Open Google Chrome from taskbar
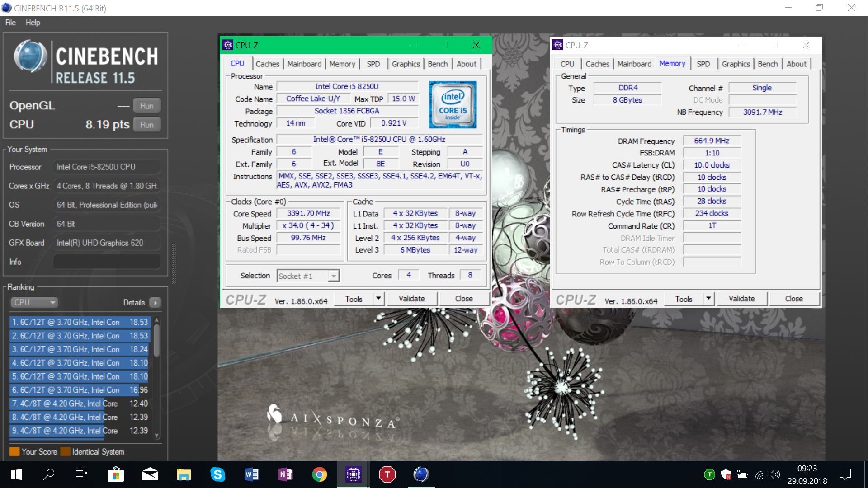This screenshot has width=868, height=488. coord(319,474)
